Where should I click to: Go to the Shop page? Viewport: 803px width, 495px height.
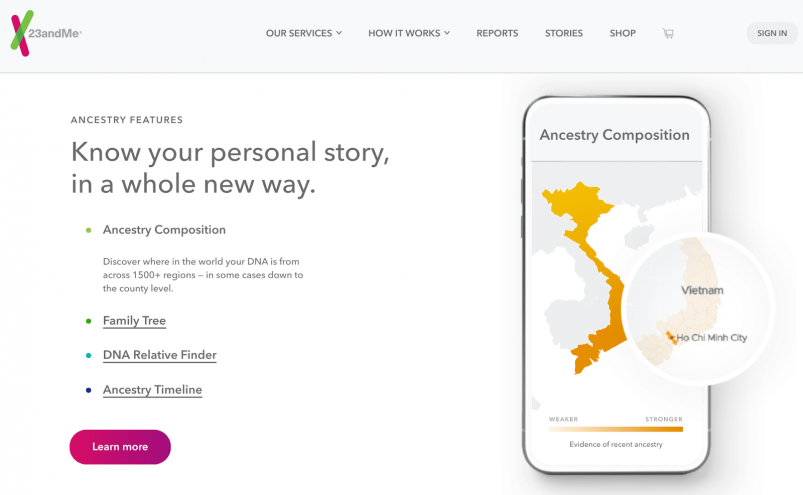(623, 33)
